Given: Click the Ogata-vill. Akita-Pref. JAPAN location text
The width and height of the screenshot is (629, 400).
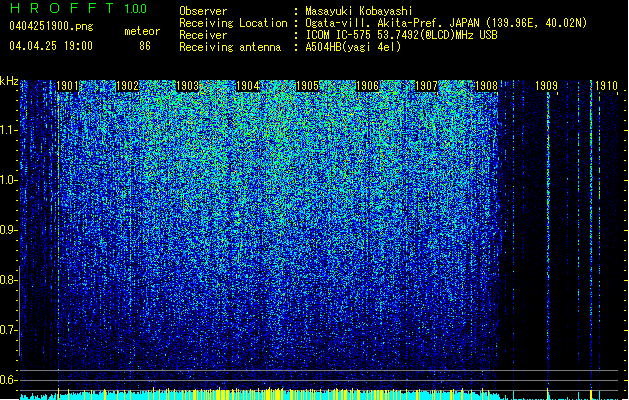Looking at the screenshot, I should pos(446,23).
